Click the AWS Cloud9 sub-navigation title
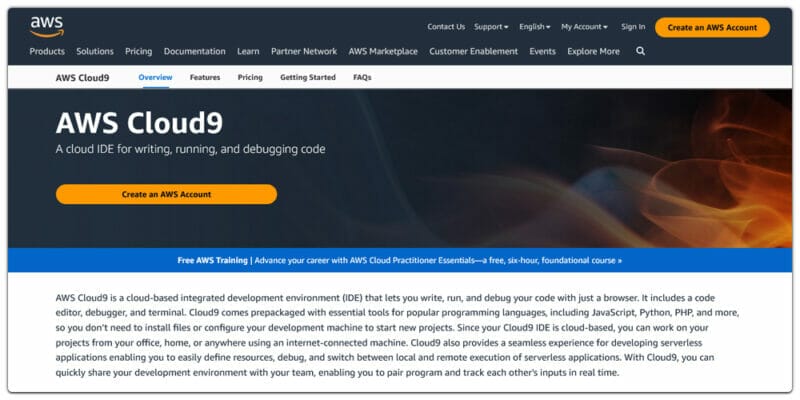This screenshot has height=400, width=800. [82, 78]
